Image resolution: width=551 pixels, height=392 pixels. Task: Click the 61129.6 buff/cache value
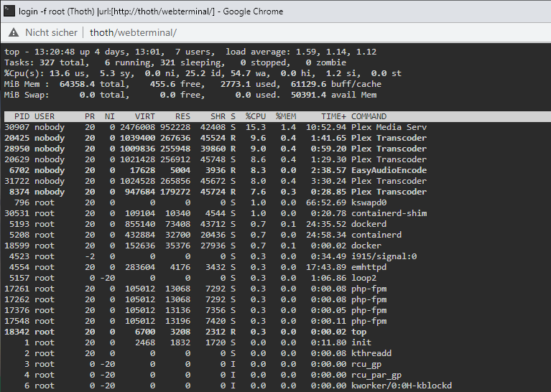pyautogui.click(x=308, y=84)
